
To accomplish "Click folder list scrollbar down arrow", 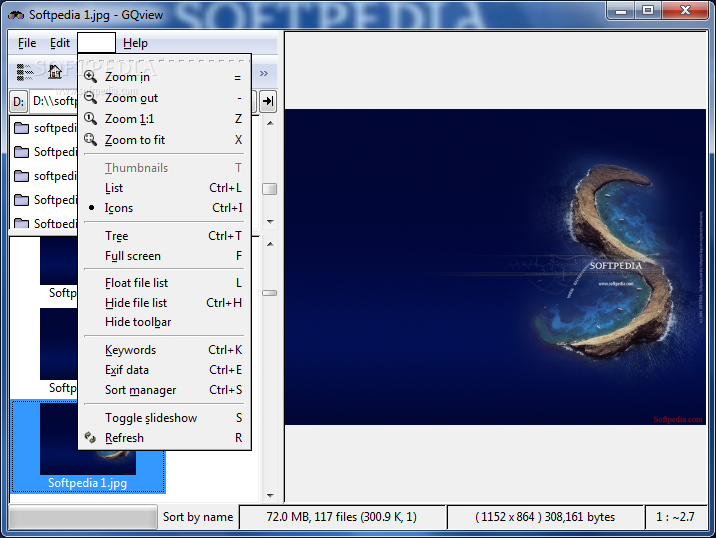I will click(x=270, y=222).
